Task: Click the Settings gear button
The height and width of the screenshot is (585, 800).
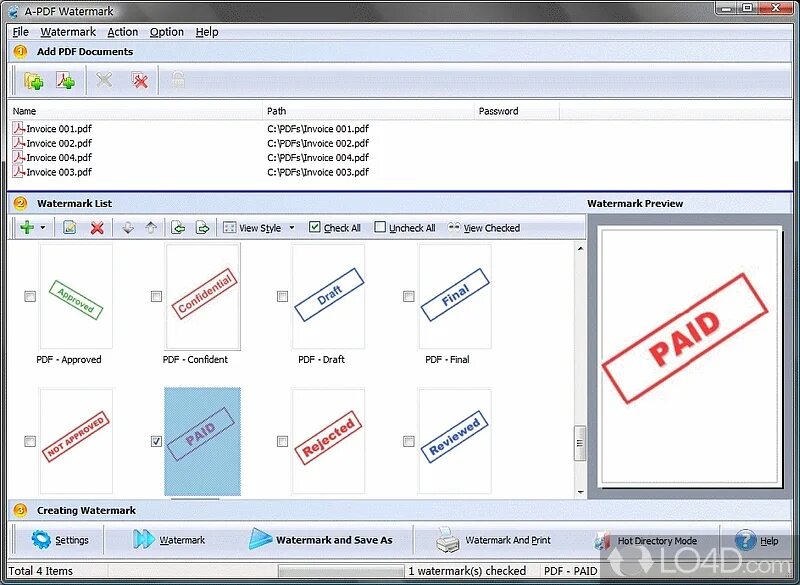Action: point(60,540)
